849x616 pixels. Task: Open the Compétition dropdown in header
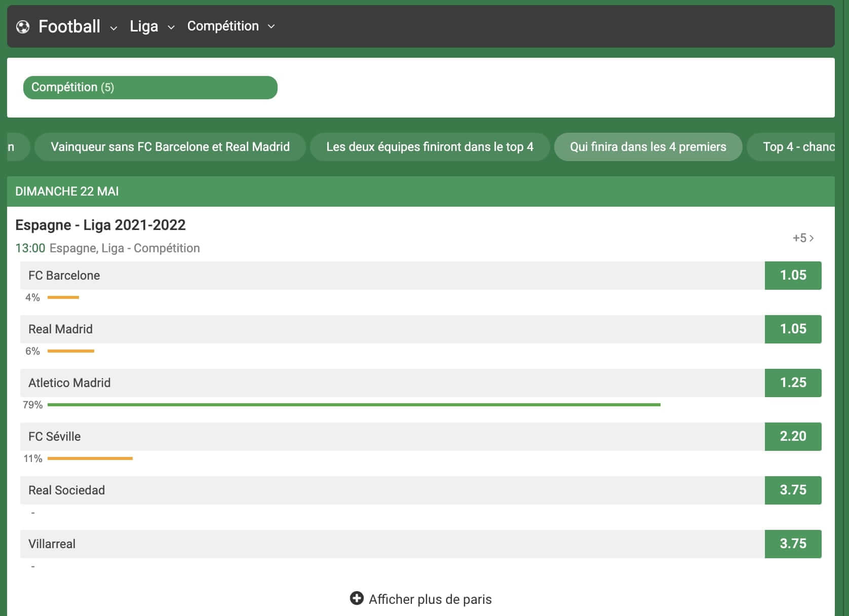231,26
